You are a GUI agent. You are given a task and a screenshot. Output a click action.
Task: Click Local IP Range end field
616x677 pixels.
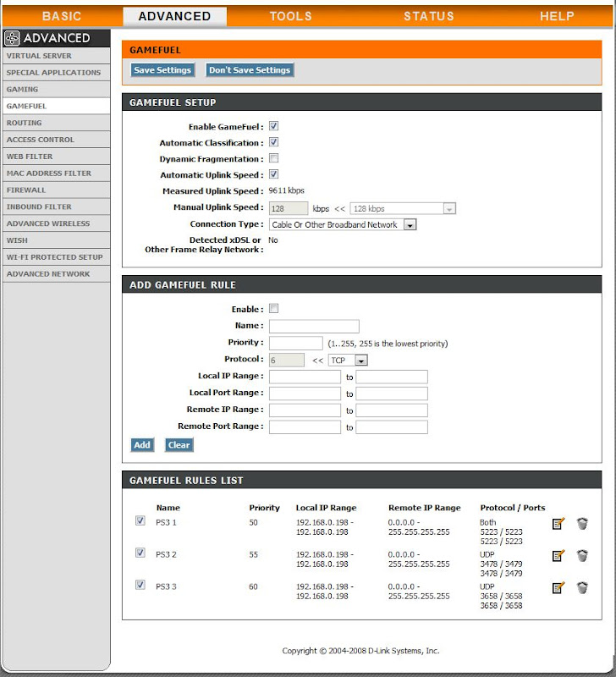[392, 377]
